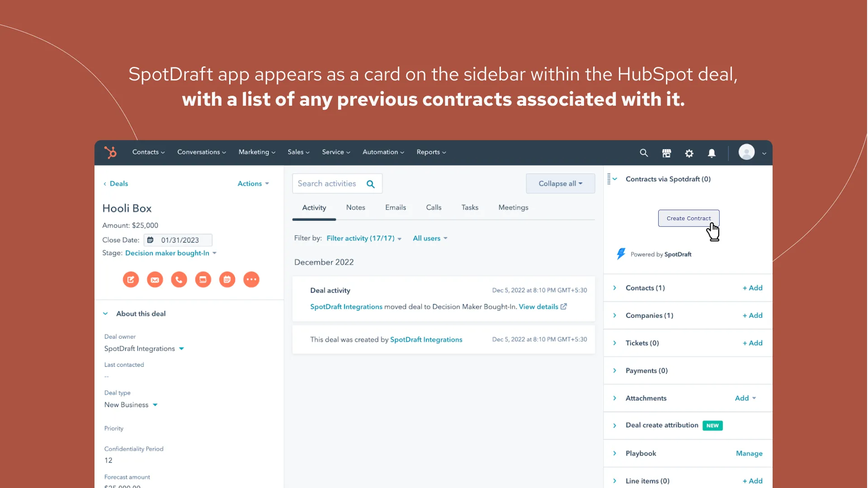The height and width of the screenshot is (488, 868).
Task: Expand the Contacts (1) sidebar section
Action: coord(615,288)
